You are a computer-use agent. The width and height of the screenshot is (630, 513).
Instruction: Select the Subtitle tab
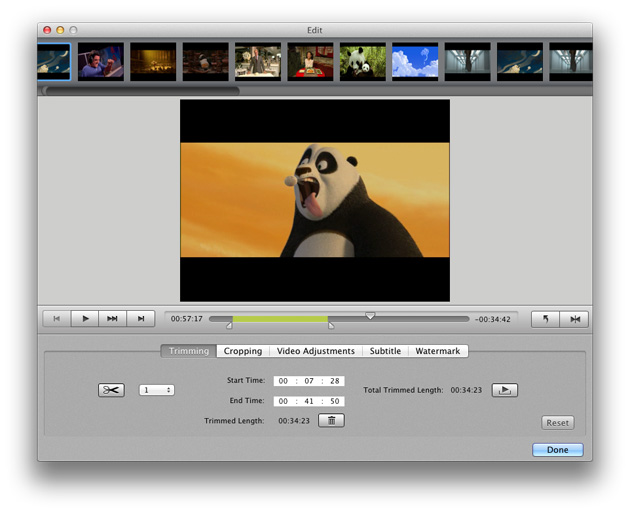[x=385, y=351]
